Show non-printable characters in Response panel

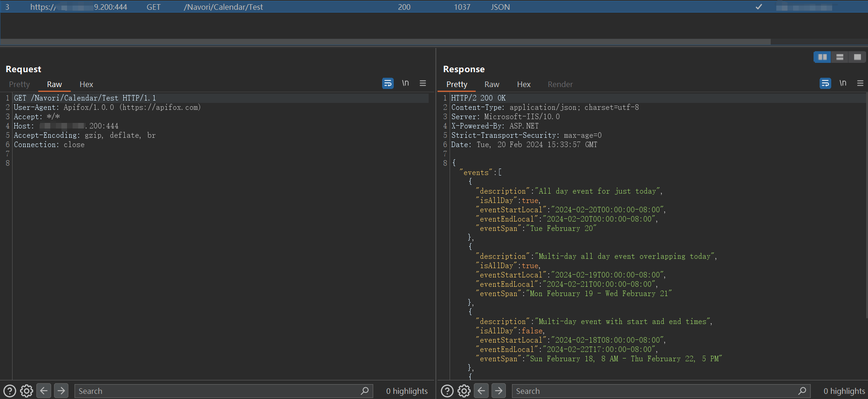pos(843,83)
